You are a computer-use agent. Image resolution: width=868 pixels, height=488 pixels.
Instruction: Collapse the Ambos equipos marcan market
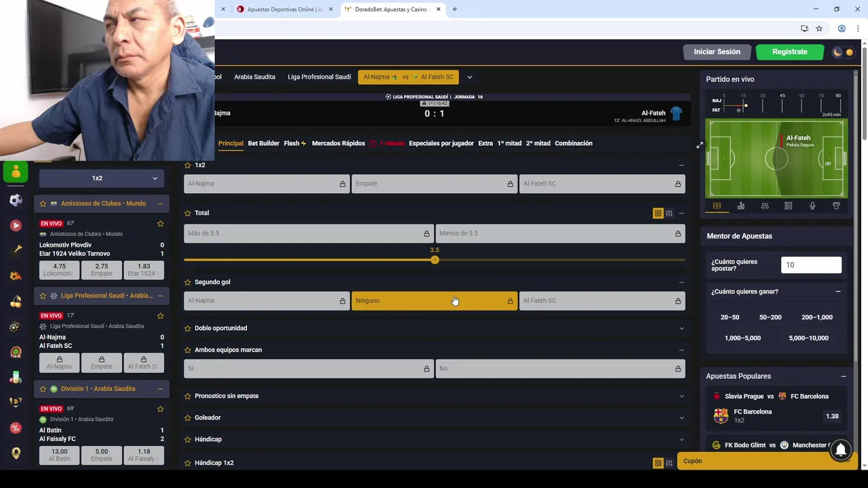pyautogui.click(x=682, y=350)
